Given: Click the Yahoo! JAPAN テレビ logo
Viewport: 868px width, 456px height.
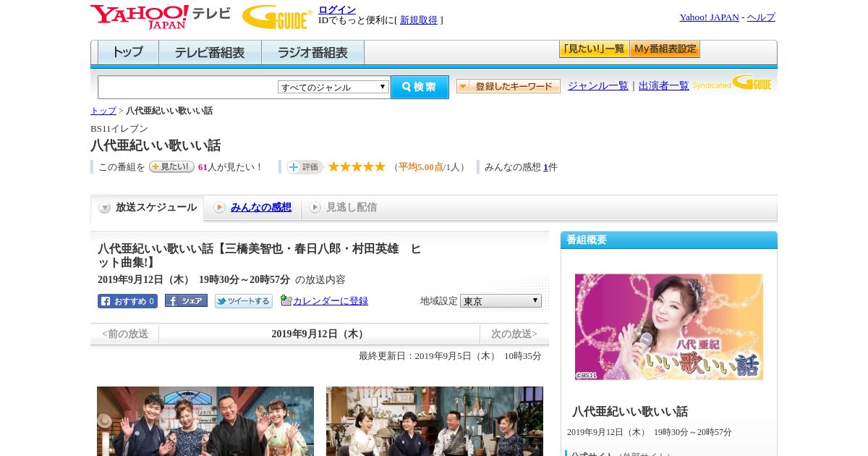Looking at the screenshot, I should [x=161, y=17].
